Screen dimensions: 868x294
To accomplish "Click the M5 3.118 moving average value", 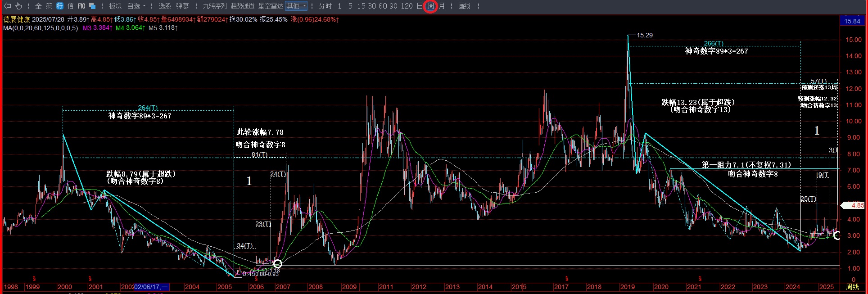I will pos(163,28).
